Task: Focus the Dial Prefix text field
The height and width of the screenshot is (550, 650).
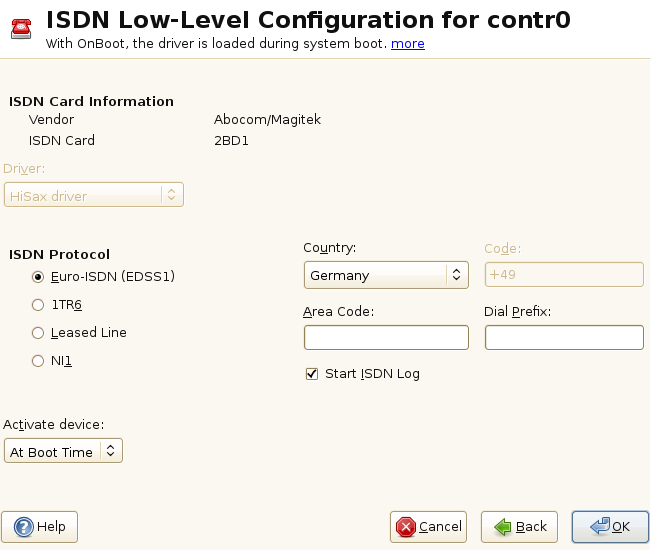Action: coord(563,338)
